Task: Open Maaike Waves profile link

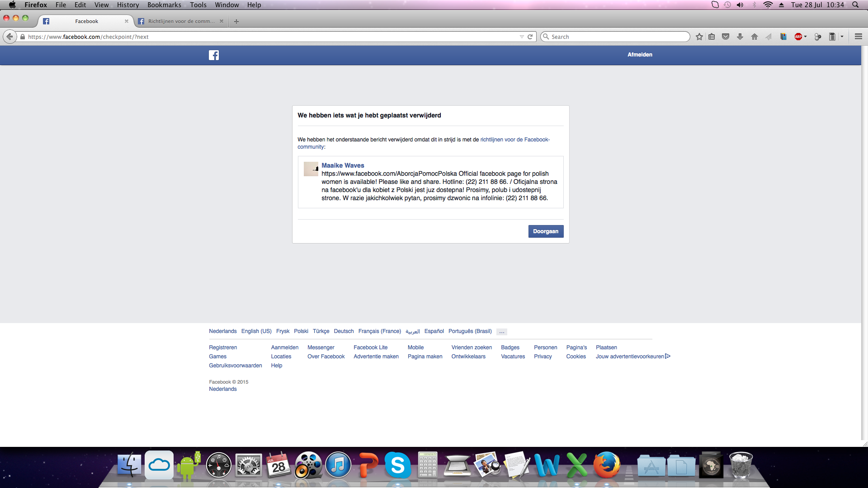Action: tap(343, 165)
